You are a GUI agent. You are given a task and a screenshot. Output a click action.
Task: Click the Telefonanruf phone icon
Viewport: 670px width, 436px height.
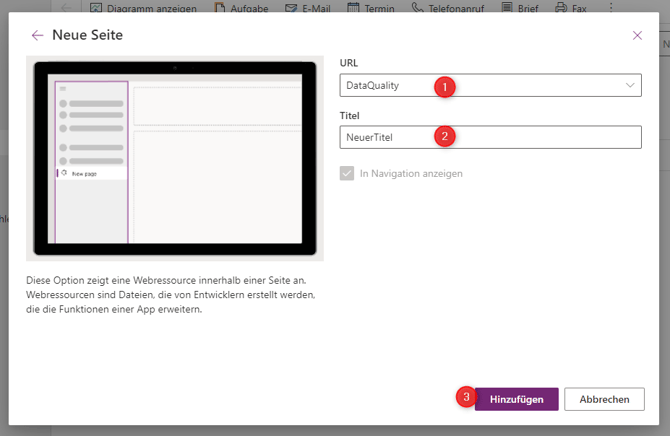pyautogui.click(x=417, y=8)
